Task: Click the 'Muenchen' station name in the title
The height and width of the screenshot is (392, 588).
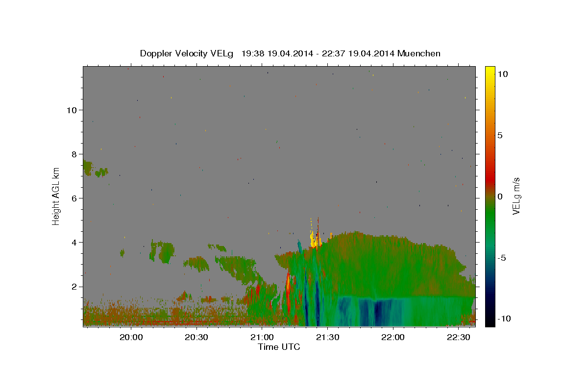Action: 419,53
